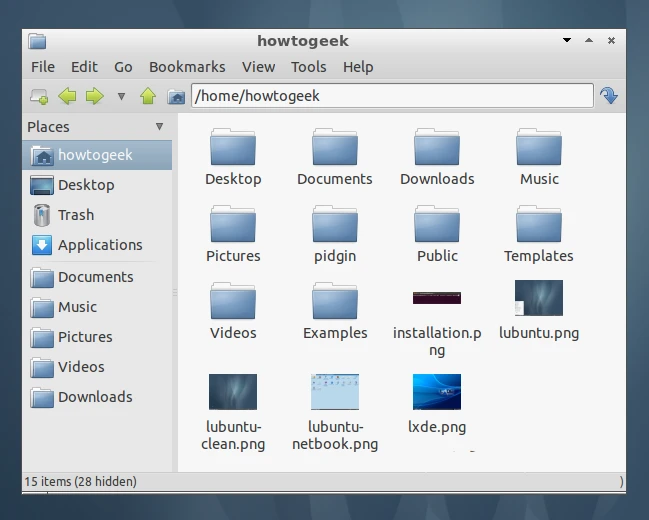The image size is (649, 520).
Task: Expand the Places side pane mode dropdown
Action: coord(159,126)
